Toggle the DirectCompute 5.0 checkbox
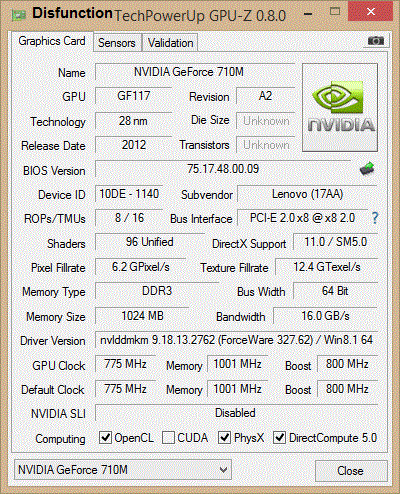The image size is (400, 494). coord(279,438)
